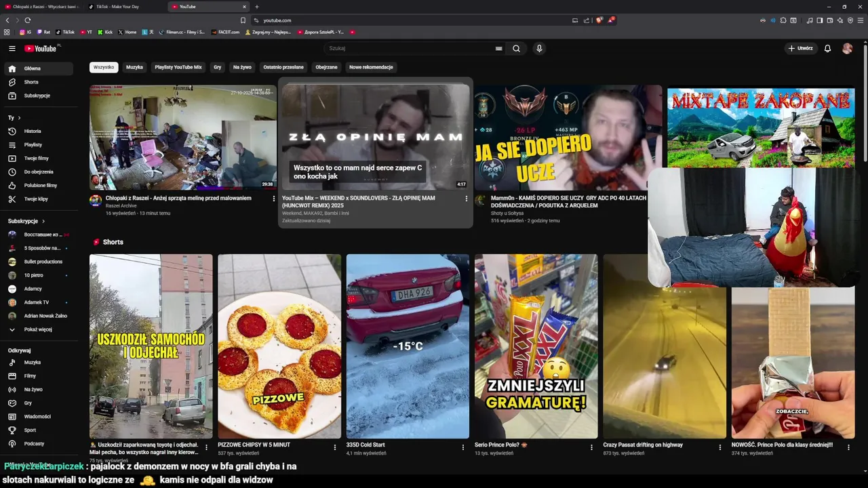This screenshot has width=868, height=488.
Task: Open Adamek TV subscription channel
Action: click(x=39, y=302)
